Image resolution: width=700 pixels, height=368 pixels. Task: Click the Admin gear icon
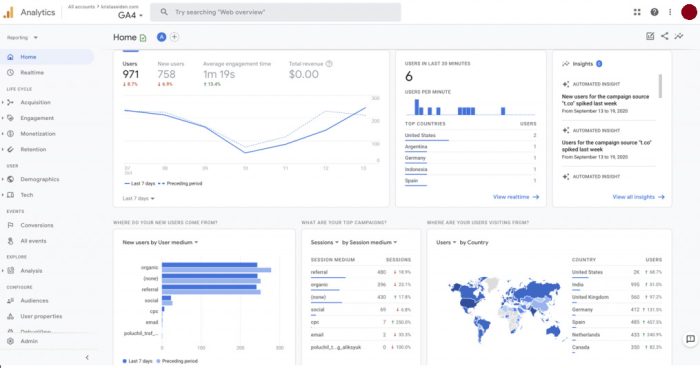(x=11, y=341)
